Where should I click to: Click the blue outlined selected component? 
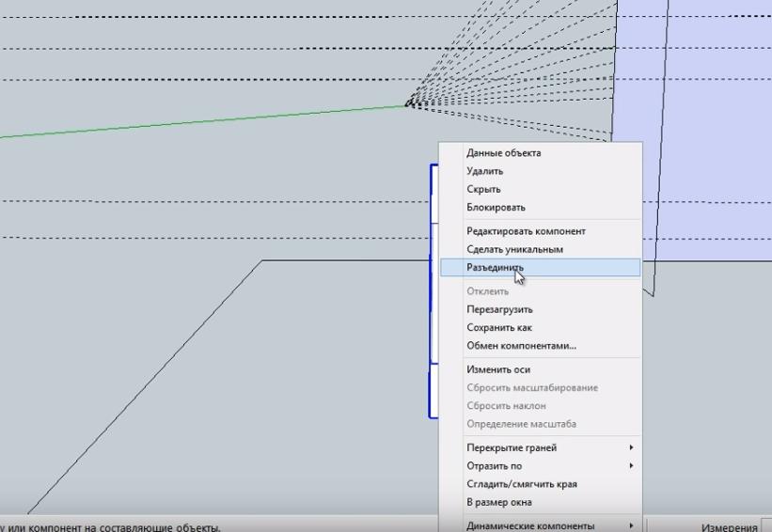click(432, 282)
